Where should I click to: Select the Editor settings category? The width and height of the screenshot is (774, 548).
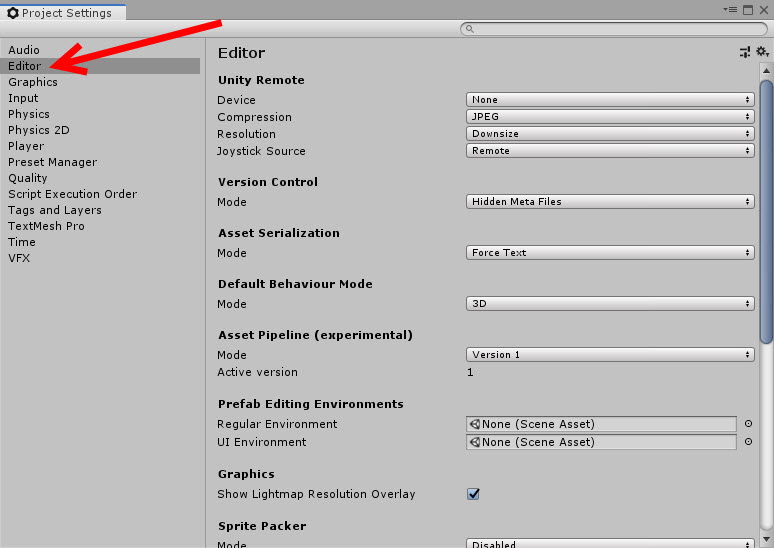[100, 66]
